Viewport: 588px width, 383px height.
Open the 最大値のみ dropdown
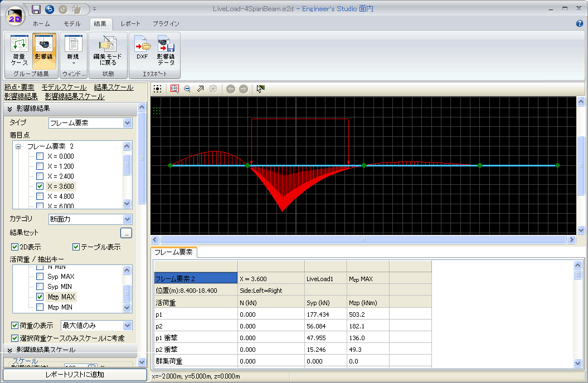point(96,325)
